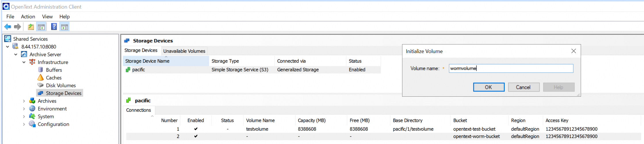Expand the System tree node
The image size is (644, 144).
(x=24, y=116)
